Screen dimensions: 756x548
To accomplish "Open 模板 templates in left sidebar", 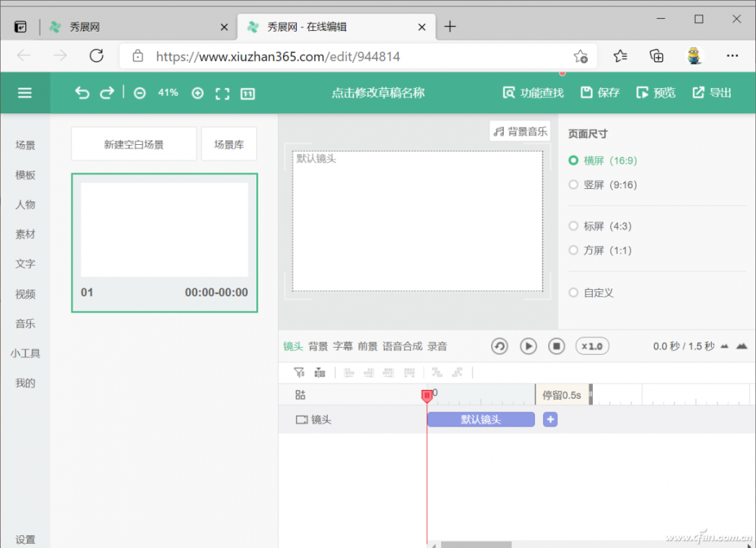I will tap(25, 175).
